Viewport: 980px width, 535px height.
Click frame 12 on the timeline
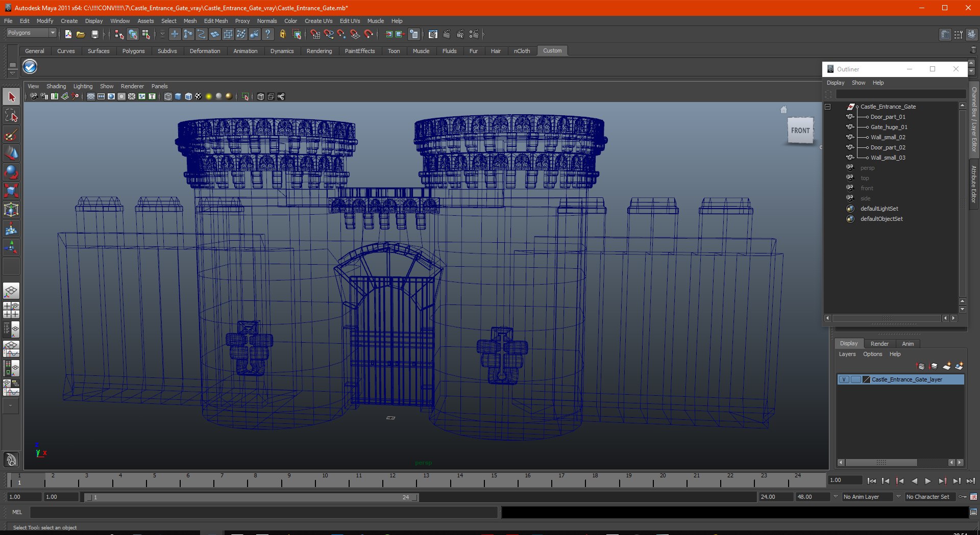[x=393, y=480]
